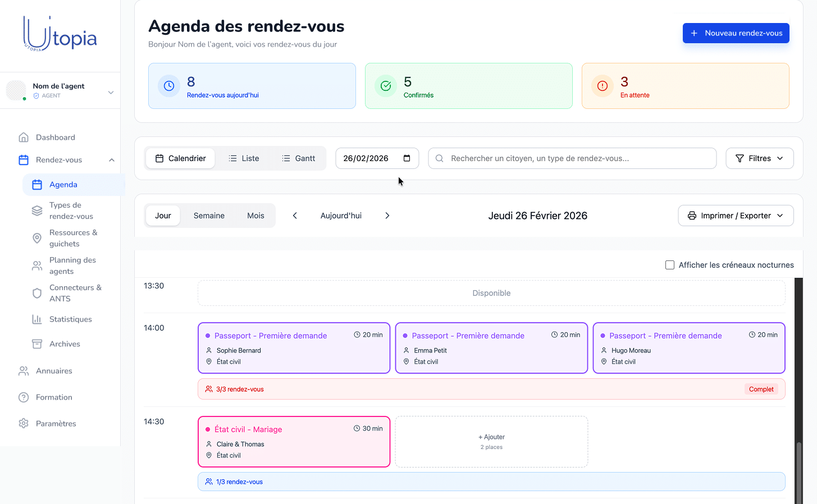Click the Ressources & guichets pin icon
817x504 pixels.
coord(37,238)
